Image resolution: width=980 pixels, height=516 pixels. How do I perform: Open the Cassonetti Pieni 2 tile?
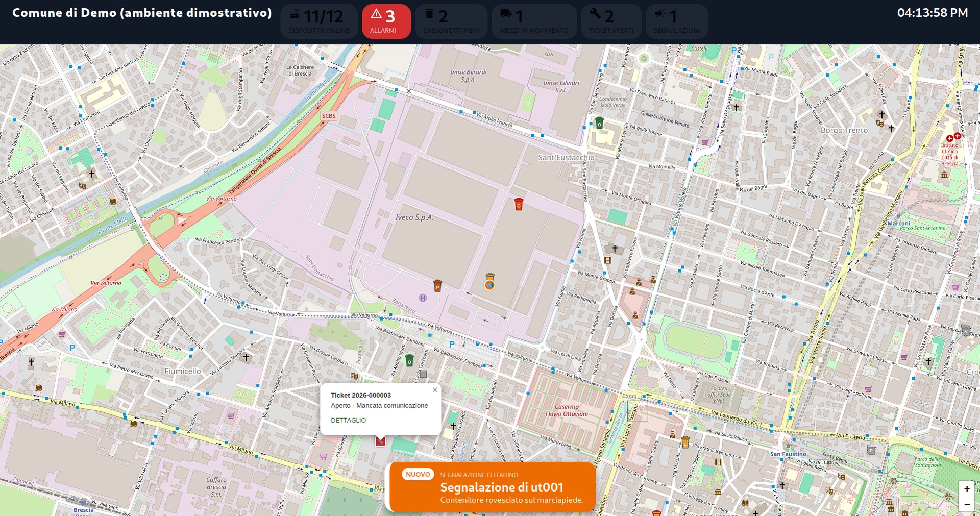pyautogui.click(x=451, y=21)
